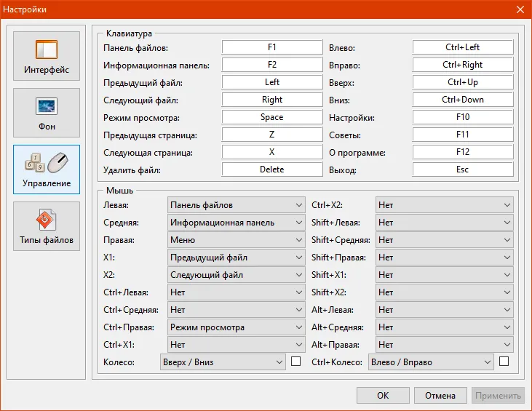Open the Ctrl+Левая dropdown
This screenshot has width=532, height=411.
236,292
